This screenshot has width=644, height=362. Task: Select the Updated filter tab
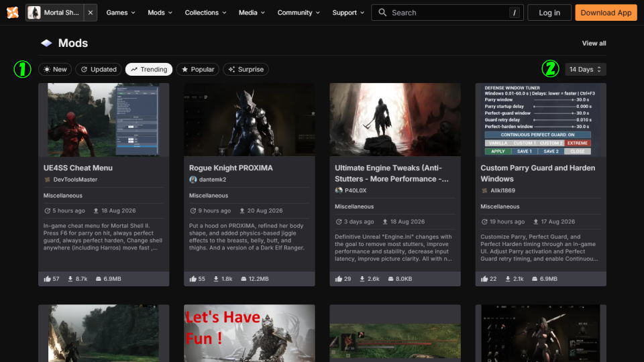[x=99, y=69]
